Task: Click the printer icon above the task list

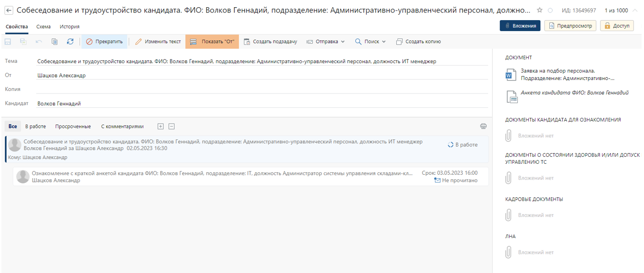Action: pos(483,126)
